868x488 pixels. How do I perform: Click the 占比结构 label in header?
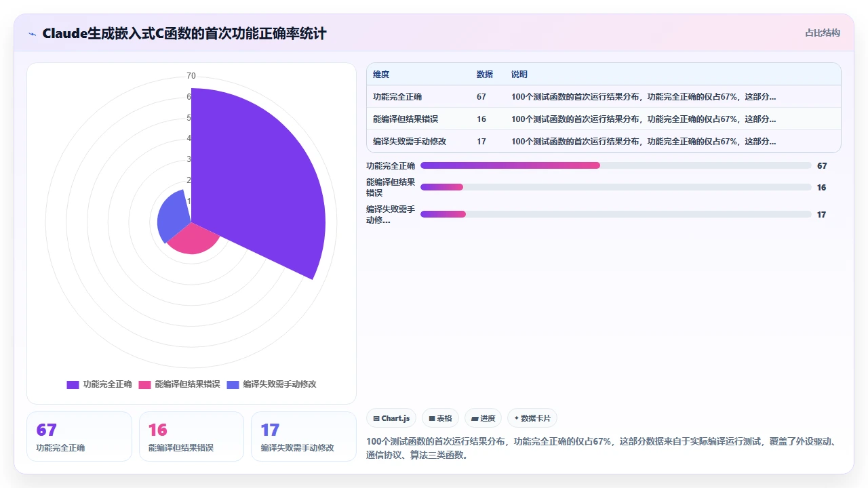pos(823,33)
